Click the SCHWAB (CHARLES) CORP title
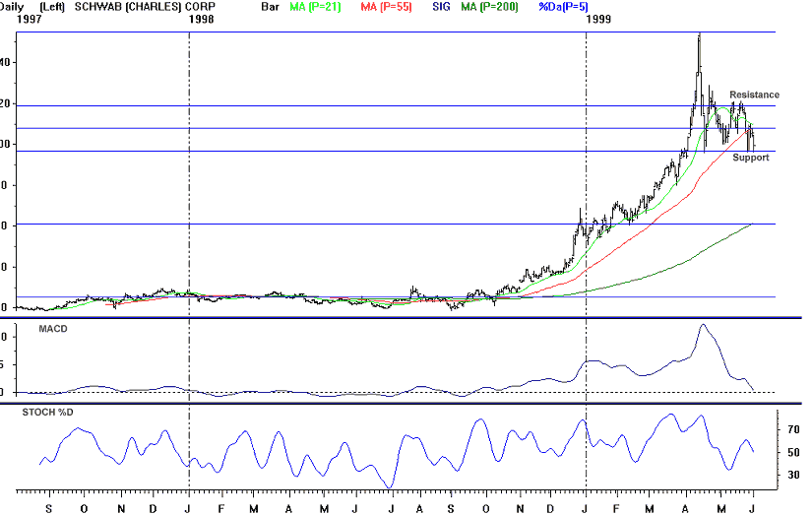The height and width of the screenshot is (515, 812). pyautogui.click(x=145, y=7)
